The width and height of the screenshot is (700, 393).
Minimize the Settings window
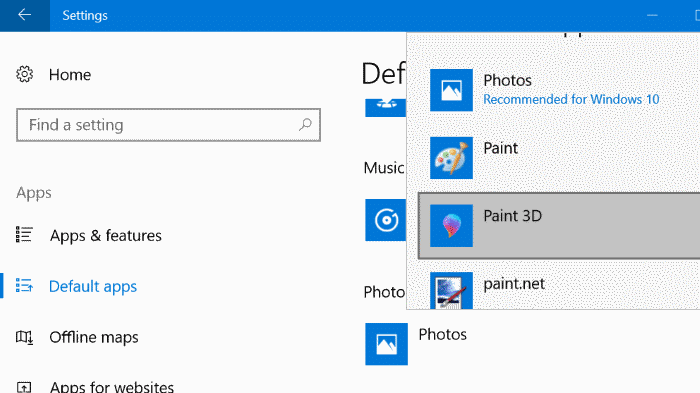point(652,15)
